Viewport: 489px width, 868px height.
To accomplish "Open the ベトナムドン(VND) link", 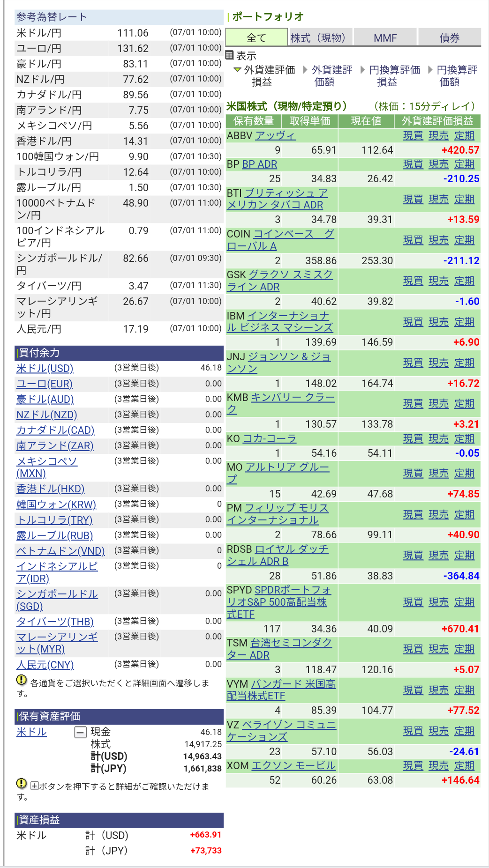I will point(60,551).
